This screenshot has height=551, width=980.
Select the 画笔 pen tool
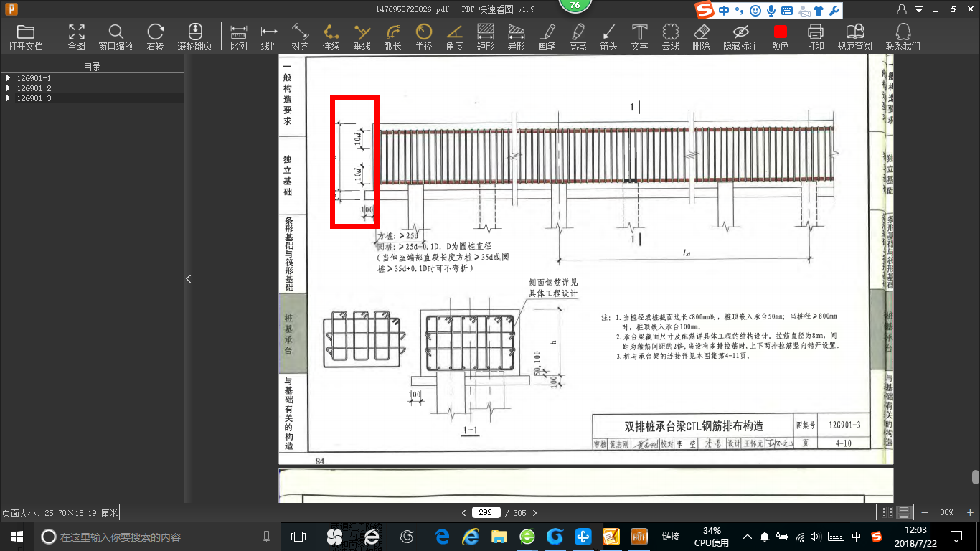click(x=547, y=37)
